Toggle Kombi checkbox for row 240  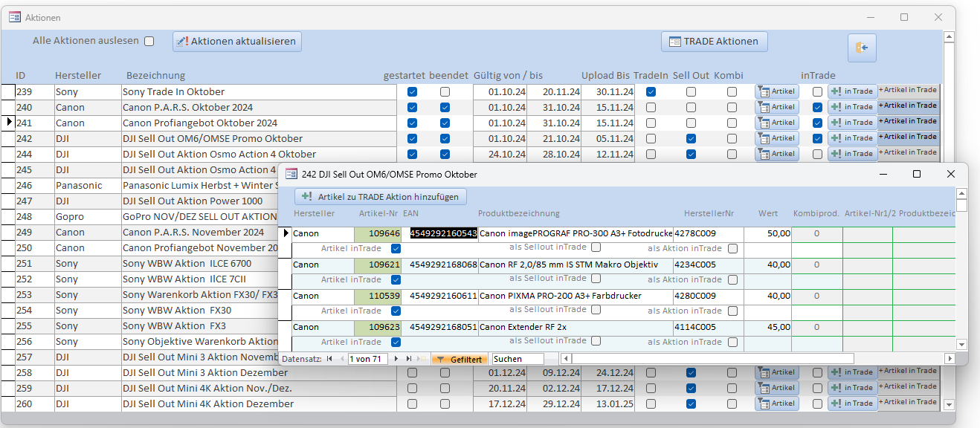tap(732, 108)
